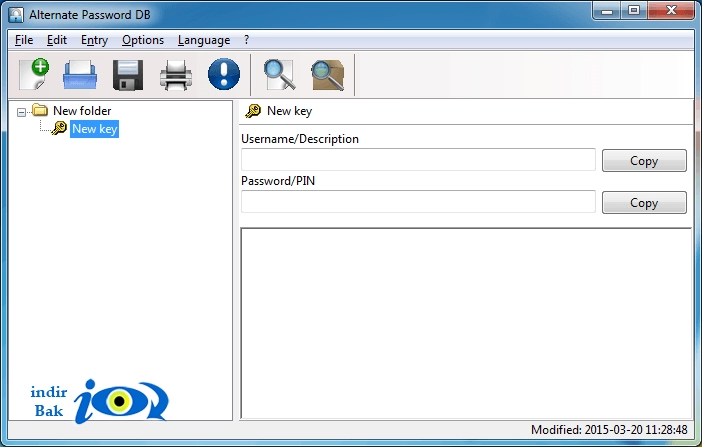
Task: Print using the printer toolbar icon
Action: coord(176,75)
